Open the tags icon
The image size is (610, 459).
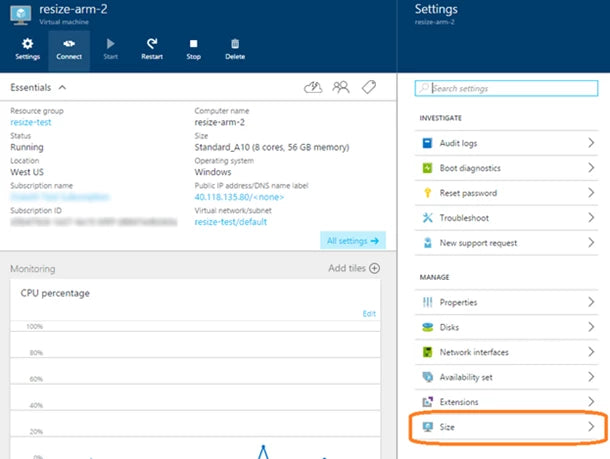(369, 88)
